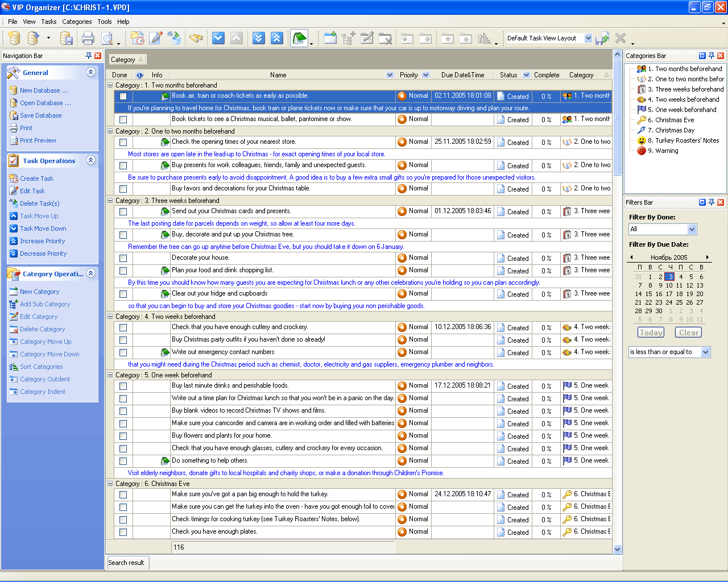The height and width of the screenshot is (582, 728).
Task: Mark 'Check you have enough plates.' as done
Action: [x=123, y=532]
